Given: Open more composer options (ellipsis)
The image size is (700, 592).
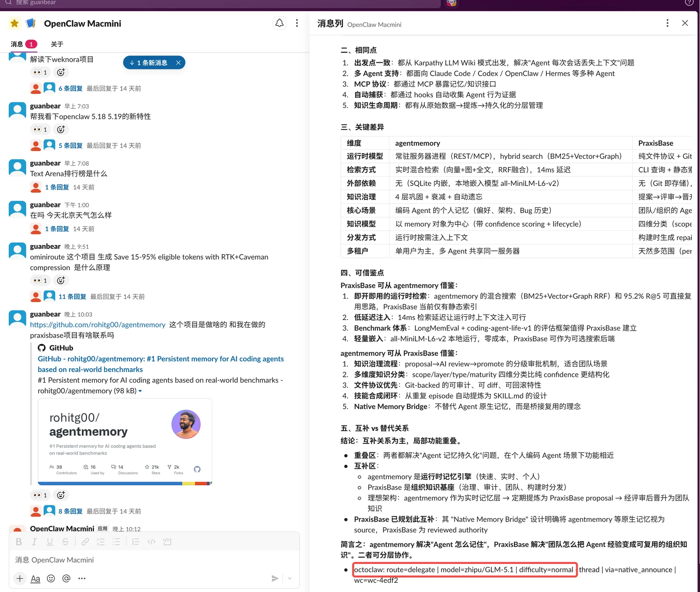Looking at the screenshot, I should (82, 578).
